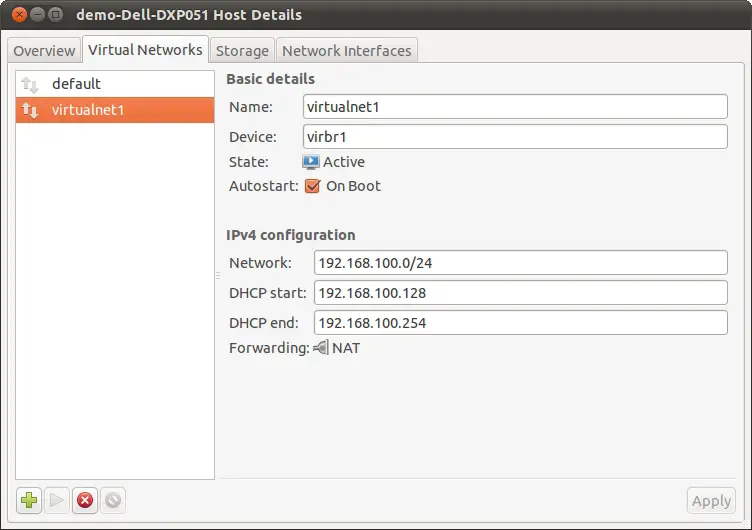Open the Network Interfaces tab
This screenshot has height=530, width=752.
coord(346,50)
